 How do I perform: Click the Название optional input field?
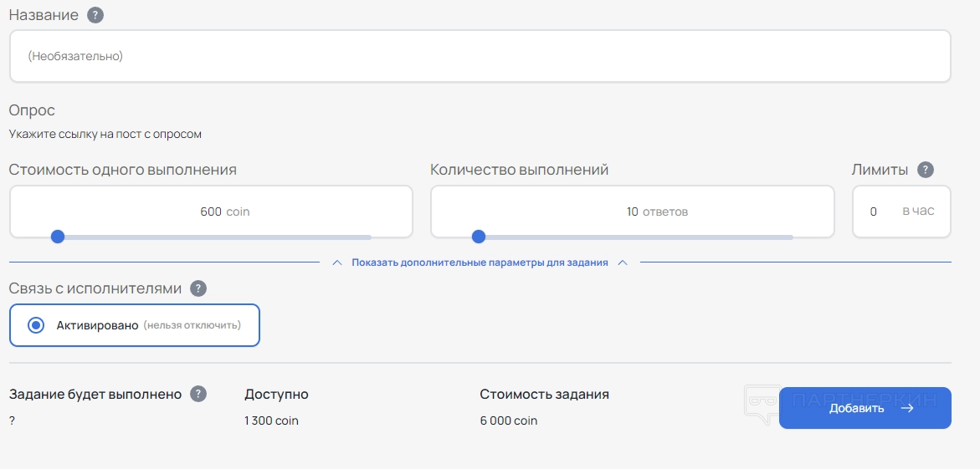[480, 56]
